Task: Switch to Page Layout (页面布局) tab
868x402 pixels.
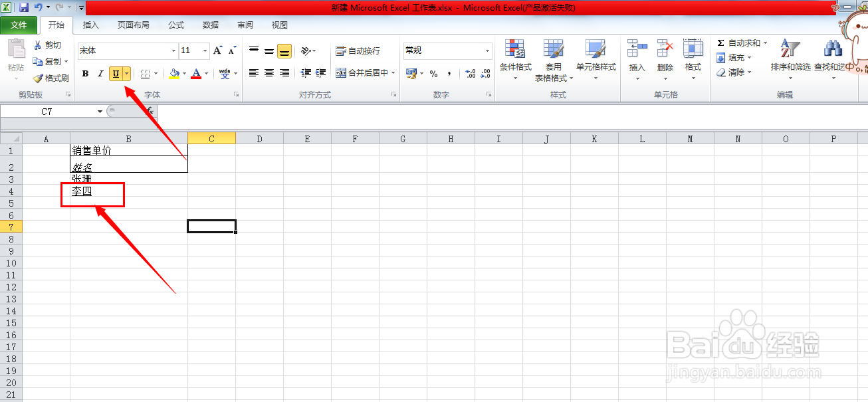Action: coord(134,25)
